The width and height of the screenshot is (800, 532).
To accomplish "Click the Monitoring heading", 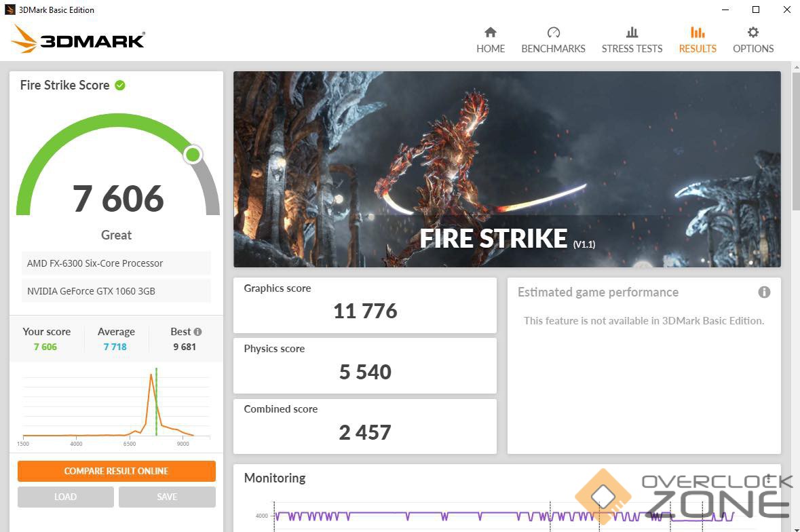I will [275, 478].
